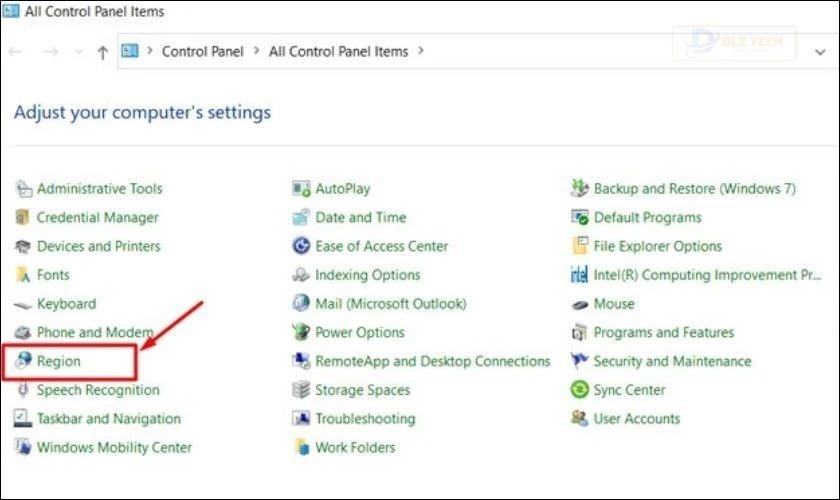Open the Windows Mobility Center icon
This screenshot has width=840, height=500.
coord(23,447)
